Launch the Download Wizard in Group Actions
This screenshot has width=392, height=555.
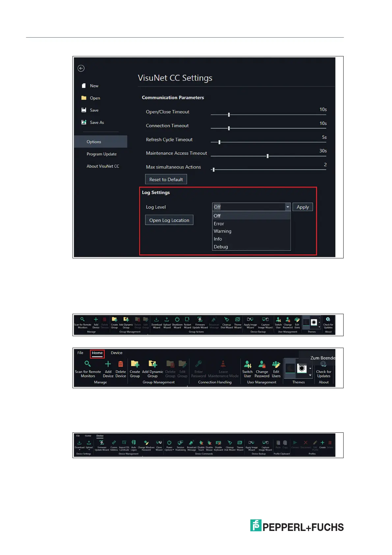pos(156,323)
